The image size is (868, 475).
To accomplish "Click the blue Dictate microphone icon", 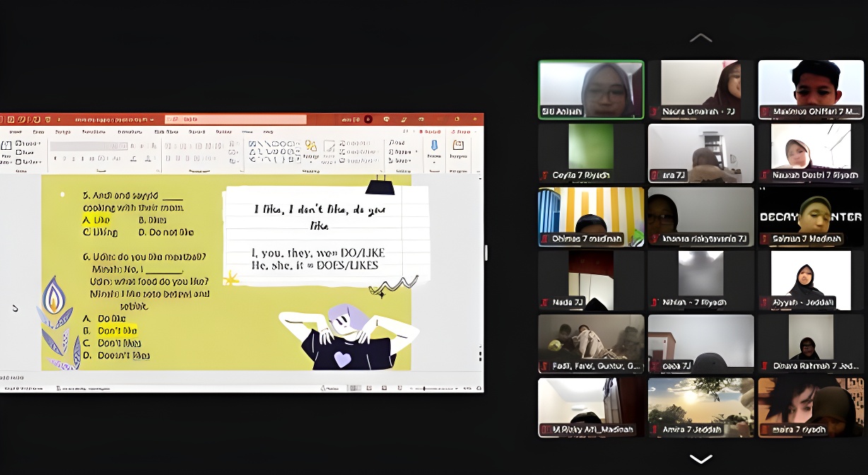I will coord(434,146).
